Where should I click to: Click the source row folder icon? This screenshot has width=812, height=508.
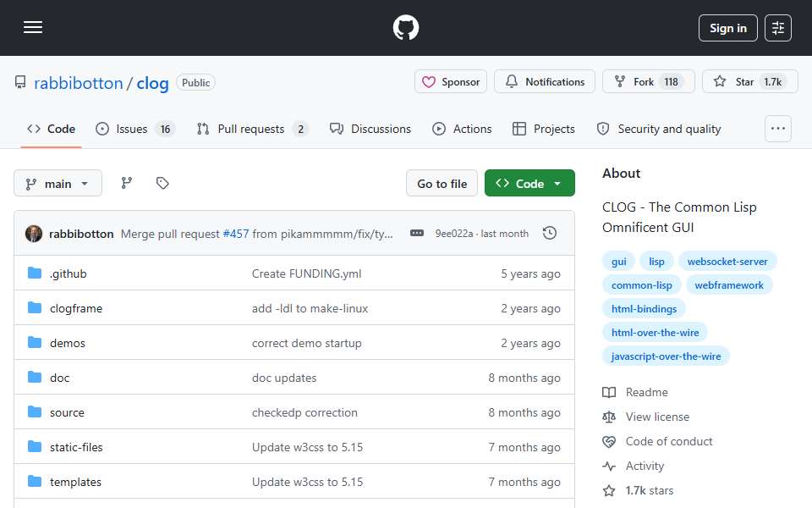35,412
